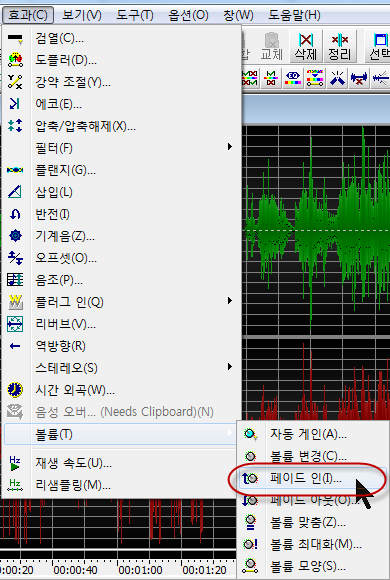Select 삽입(L) menu entry

click(122, 192)
